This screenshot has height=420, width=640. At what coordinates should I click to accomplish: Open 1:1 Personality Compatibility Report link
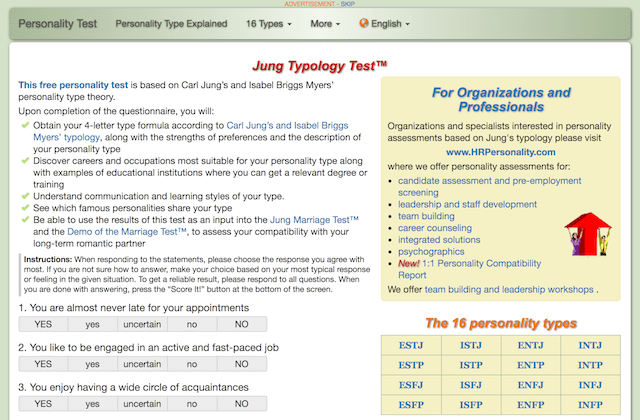pyautogui.click(x=469, y=269)
